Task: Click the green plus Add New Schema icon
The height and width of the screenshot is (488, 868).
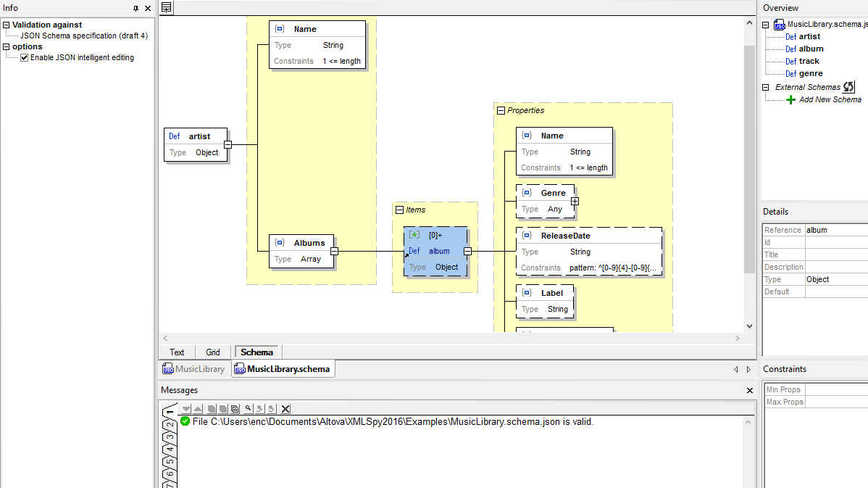Action: click(x=790, y=99)
